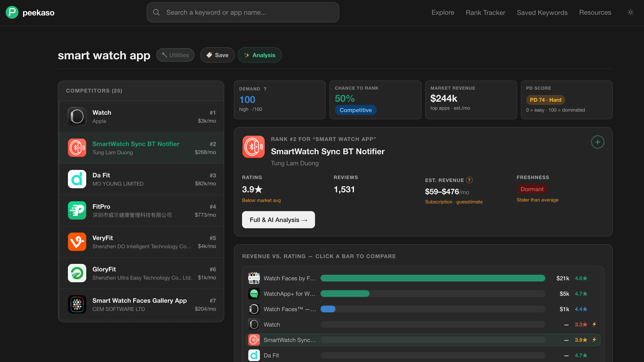Click the large SmartWatch Sync detail icon
Screen dimensions: 644x362
(254, 147)
